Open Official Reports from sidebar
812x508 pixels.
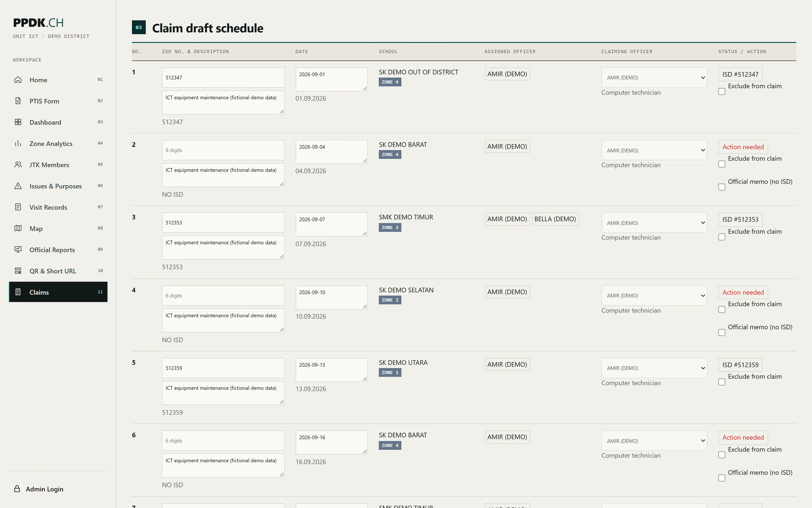[58, 250]
